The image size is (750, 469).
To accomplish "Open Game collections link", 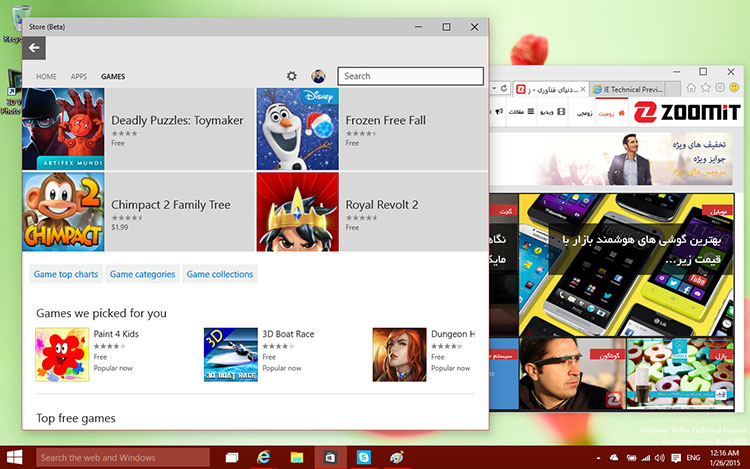I will [x=220, y=274].
